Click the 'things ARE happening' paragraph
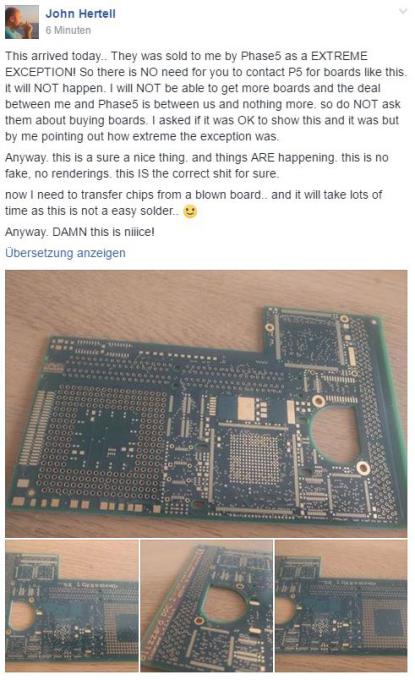The image size is (415, 680). point(196,166)
